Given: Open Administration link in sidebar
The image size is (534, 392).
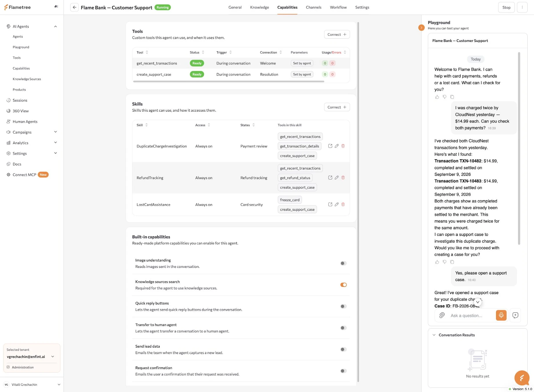Looking at the screenshot, I should click(x=23, y=367).
